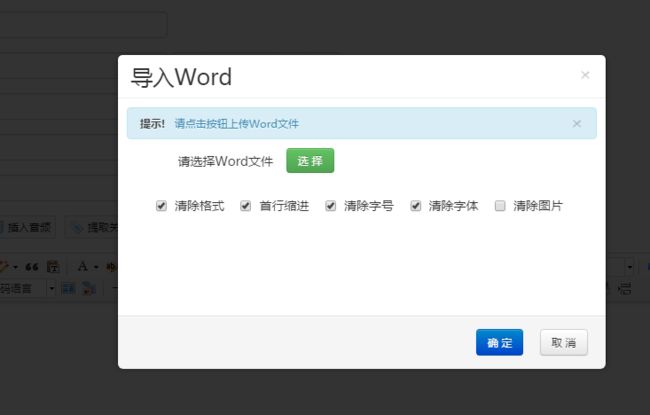The width and height of the screenshot is (650, 415).
Task: Dismiss the 提示 alert banner
Action: pos(577,124)
